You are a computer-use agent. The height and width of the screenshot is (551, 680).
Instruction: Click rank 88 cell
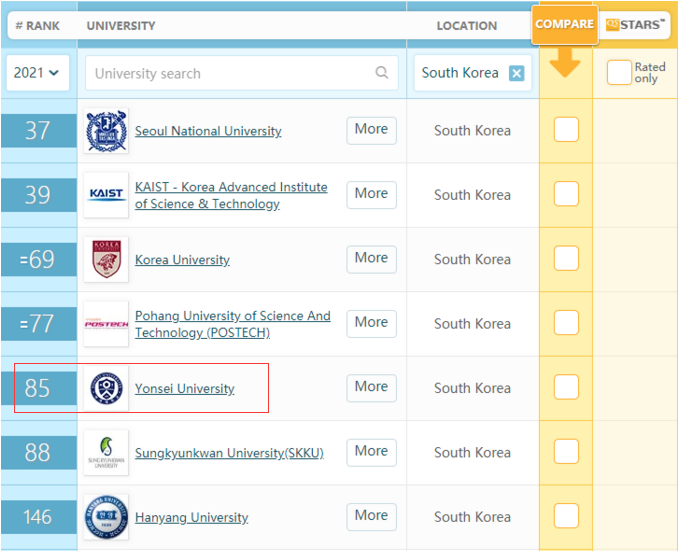click(38, 453)
